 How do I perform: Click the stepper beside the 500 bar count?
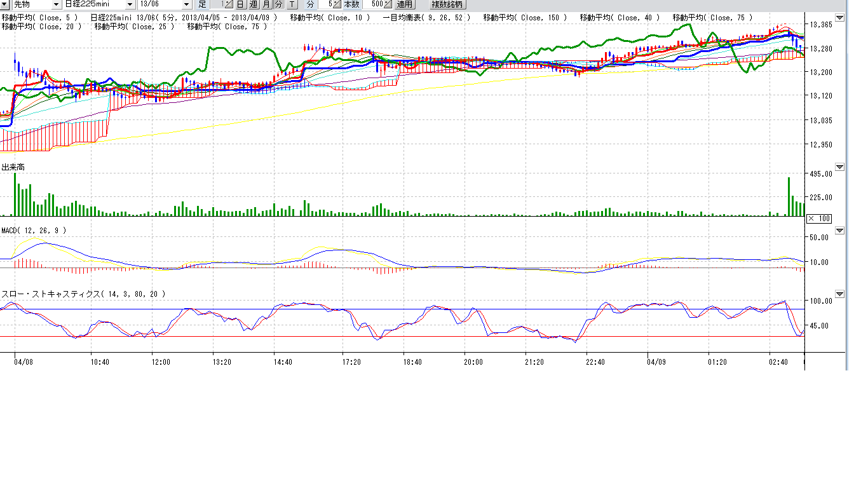(388, 4)
